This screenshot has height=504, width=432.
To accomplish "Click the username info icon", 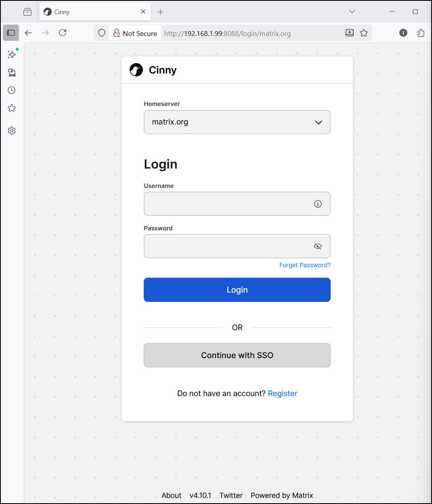I will [x=318, y=204].
